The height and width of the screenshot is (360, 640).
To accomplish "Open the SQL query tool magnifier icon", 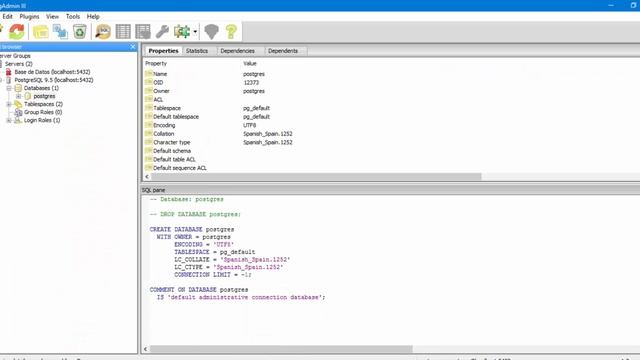I will [103, 31].
